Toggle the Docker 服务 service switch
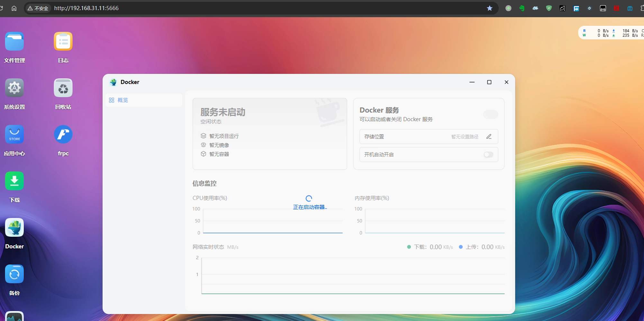Viewport: 644px width, 321px height. 491,115
